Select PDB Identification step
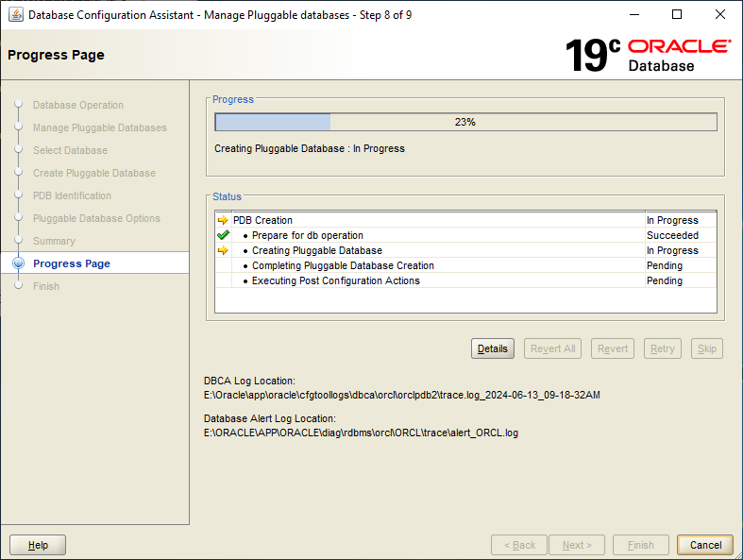The image size is (743, 560). 72,195
